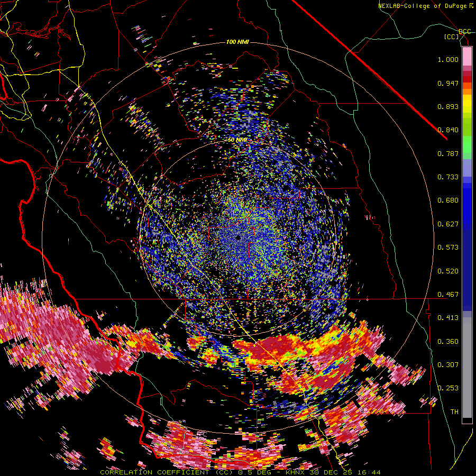Click the 0.627 scale value
Screen dimensions: 476x476
coord(448,224)
